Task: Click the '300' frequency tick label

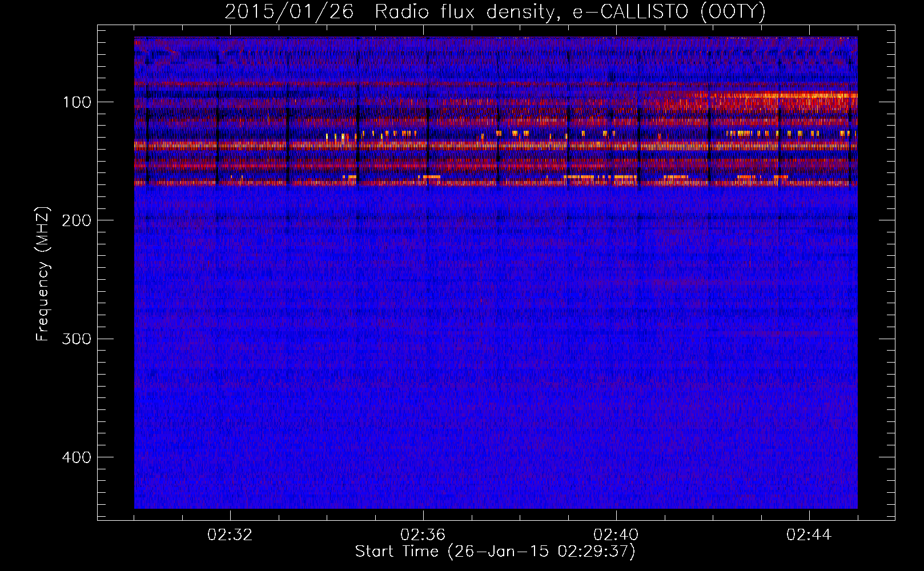Action: pyautogui.click(x=77, y=339)
